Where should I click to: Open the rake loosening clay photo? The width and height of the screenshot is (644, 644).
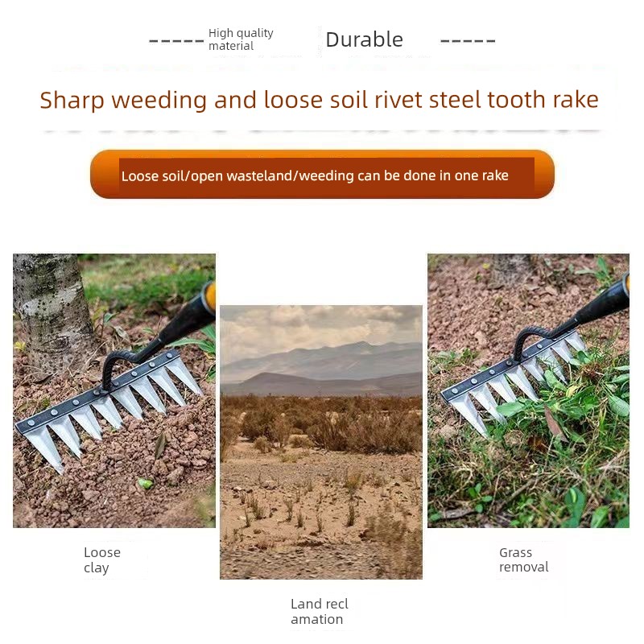point(114,390)
